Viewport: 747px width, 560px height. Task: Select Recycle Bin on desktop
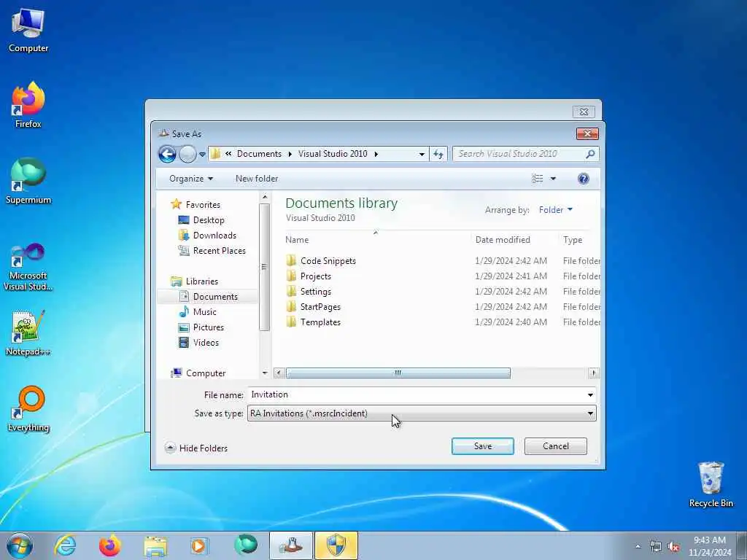click(x=711, y=484)
